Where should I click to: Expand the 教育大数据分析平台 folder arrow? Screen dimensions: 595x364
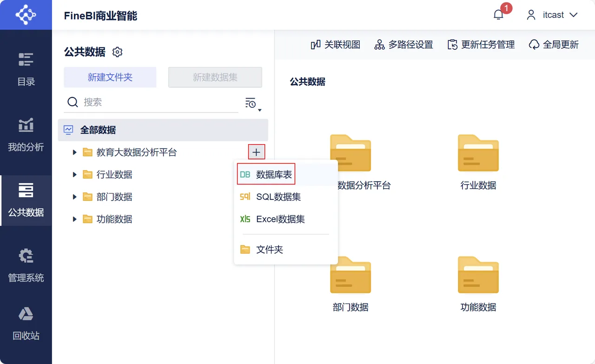[x=74, y=152]
